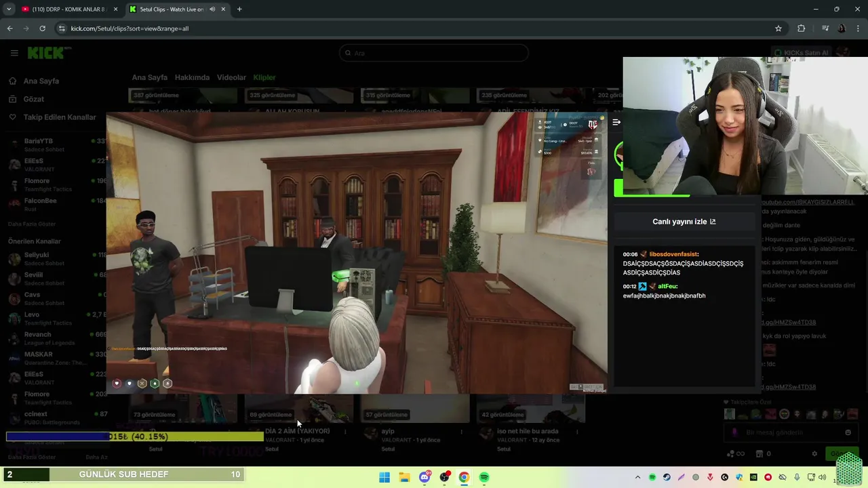Switch to the Ana Sayfa channel tab
The image size is (868, 488).
tap(150, 77)
